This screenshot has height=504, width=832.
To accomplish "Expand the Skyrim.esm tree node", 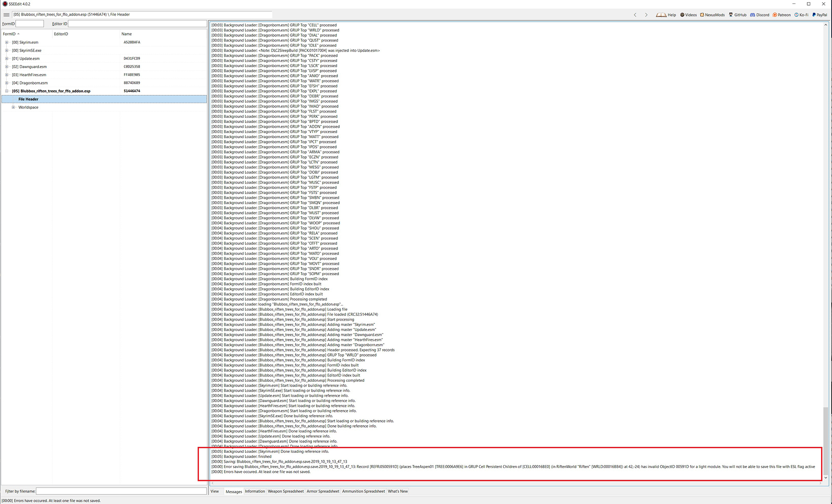I will point(6,42).
